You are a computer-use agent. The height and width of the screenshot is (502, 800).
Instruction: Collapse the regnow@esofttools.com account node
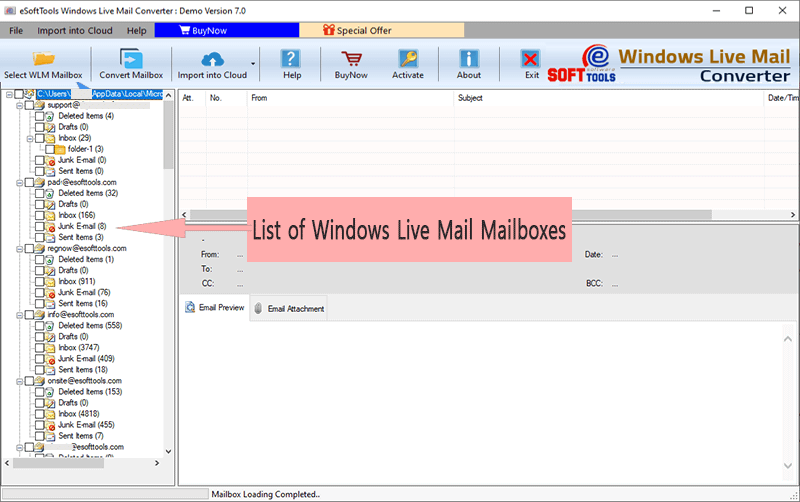[x=19, y=249]
